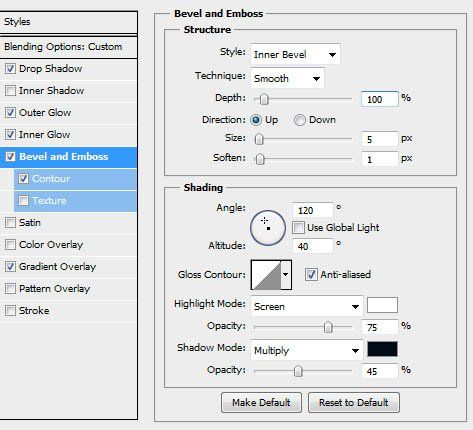Screen dimensions: 473x430
Task: Click the Reset to Default button
Action: coord(354,403)
